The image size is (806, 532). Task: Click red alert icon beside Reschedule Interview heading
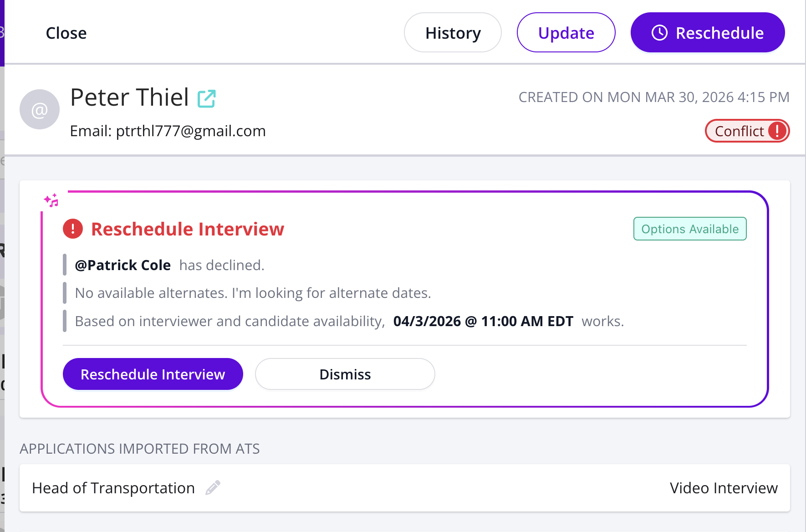pyautogui.click(x=73, y=229)
